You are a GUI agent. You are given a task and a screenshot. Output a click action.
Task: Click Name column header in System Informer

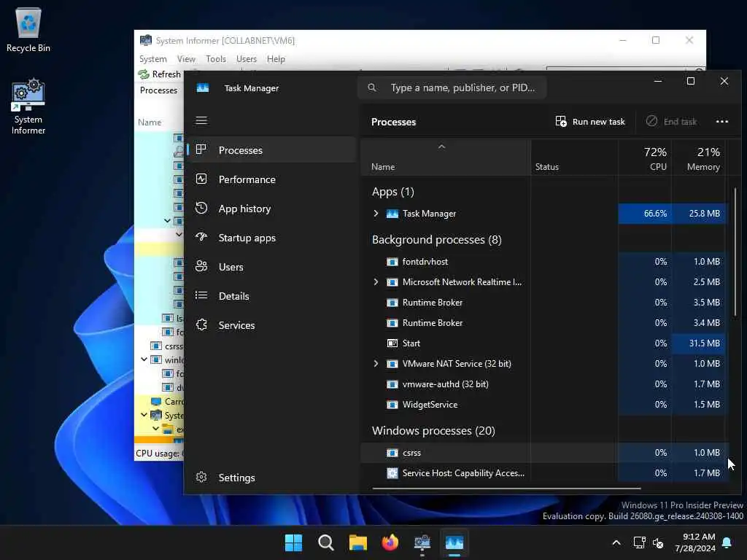(150, 122)
